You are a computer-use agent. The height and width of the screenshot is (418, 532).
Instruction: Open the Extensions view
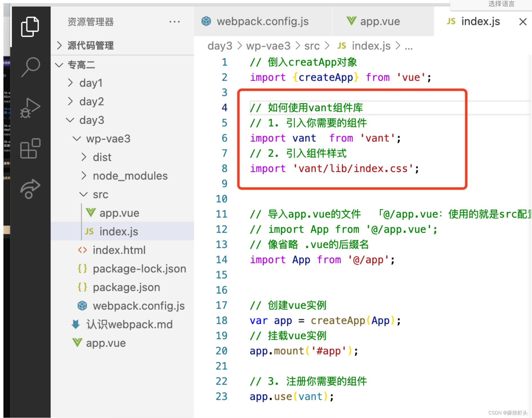point(30,148)
